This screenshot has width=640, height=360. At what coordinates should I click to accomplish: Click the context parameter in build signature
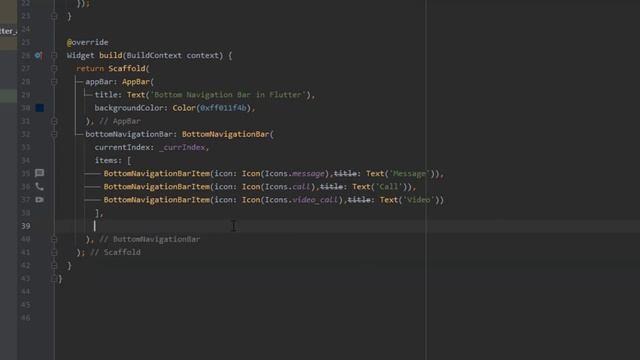[203, 55]
